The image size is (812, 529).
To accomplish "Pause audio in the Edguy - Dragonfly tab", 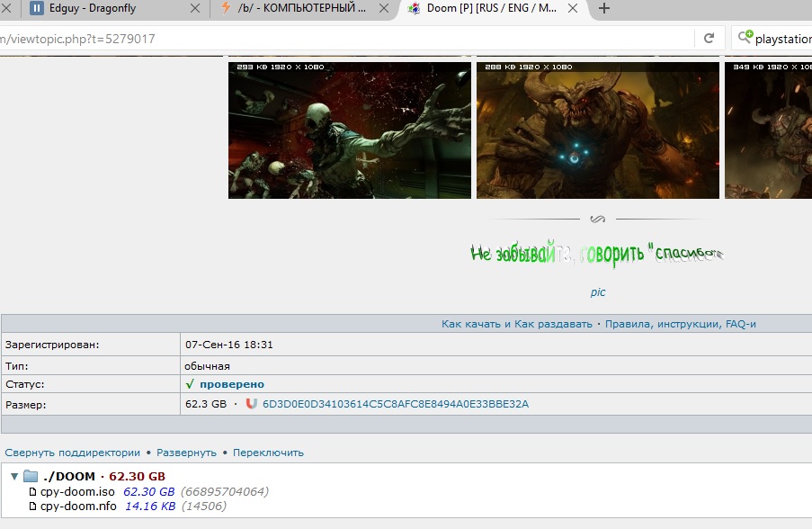I will coord(36,8).
